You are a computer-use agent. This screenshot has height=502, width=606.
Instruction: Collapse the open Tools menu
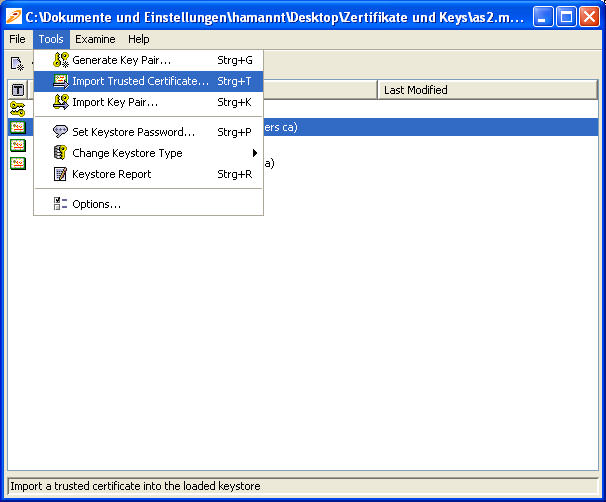click(51, 39)
